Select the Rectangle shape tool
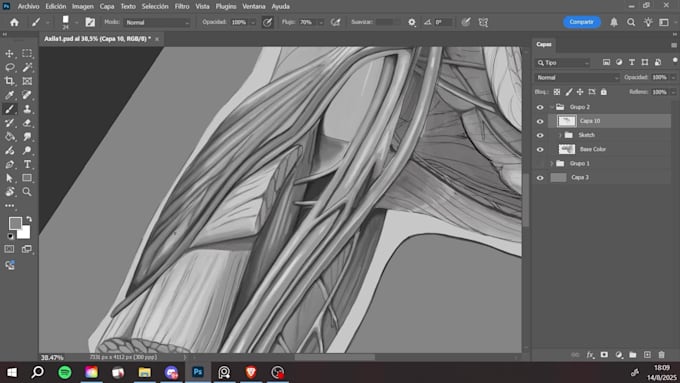Screen dimensions: 680x383 27,178
